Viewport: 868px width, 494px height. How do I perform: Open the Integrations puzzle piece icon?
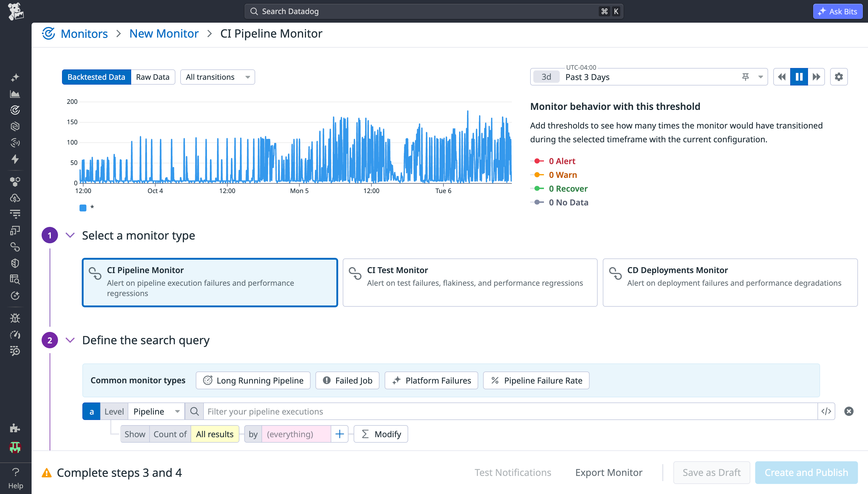click(x=15, y=428)
